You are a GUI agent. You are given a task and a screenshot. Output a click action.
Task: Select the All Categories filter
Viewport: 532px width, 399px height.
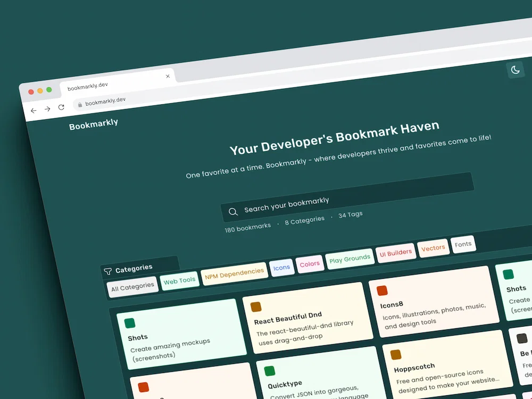click(x=132, y=287)
